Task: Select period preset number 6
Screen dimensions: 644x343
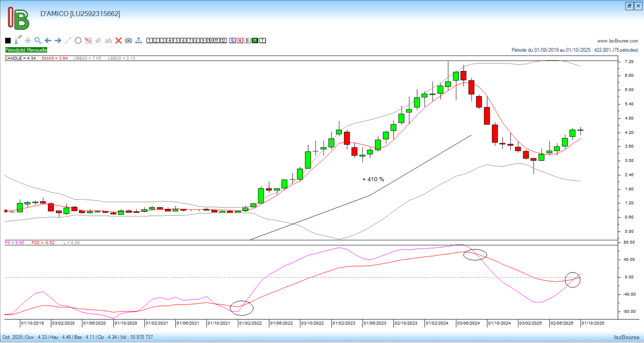Action: [183, 41]
